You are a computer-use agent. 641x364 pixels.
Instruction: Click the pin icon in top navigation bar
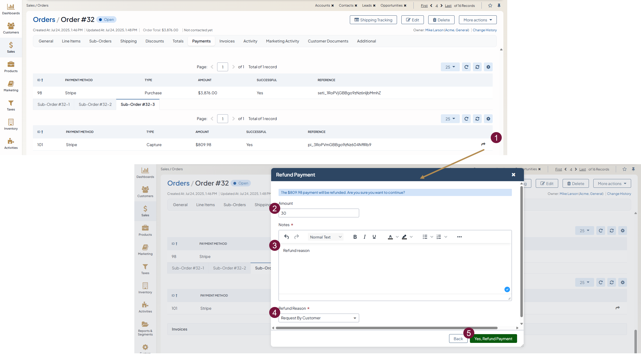point(499,5)
